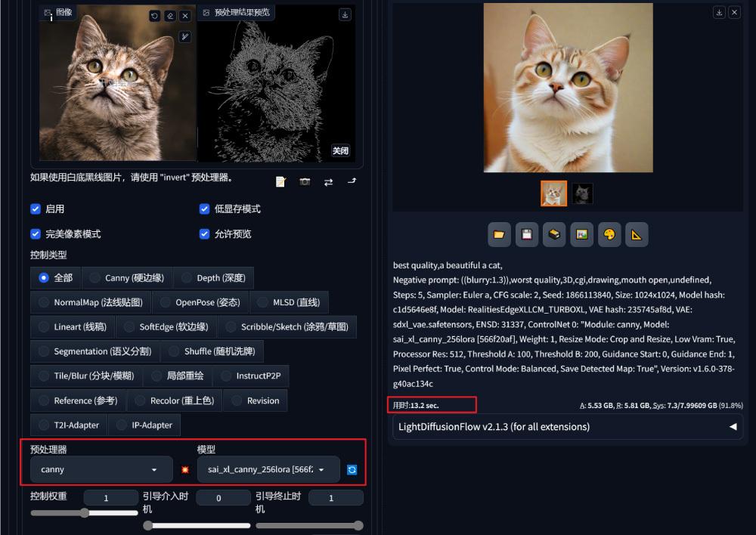Open the output folder from the results toolbar

(499, 234)
